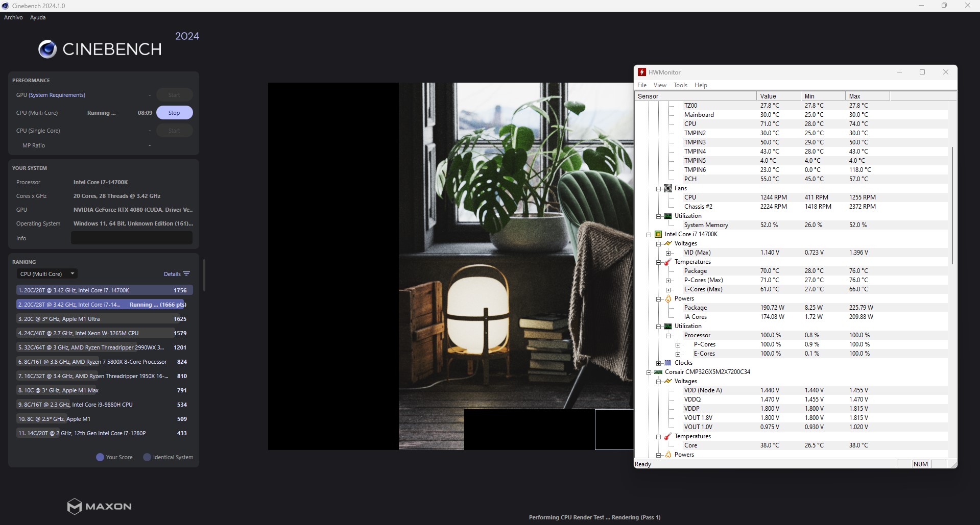Expand the P-Cores (Max) temperature node

click(x=668, y=281)
